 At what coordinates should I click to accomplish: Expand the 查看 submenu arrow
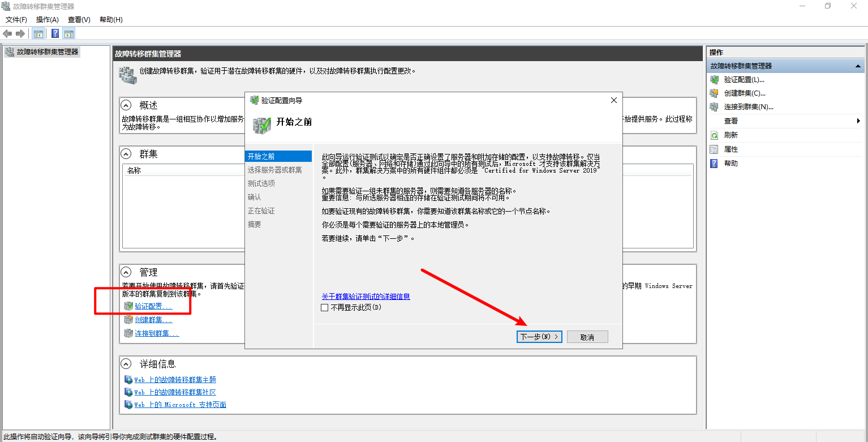pyautogui.click(x=858, y=121)
